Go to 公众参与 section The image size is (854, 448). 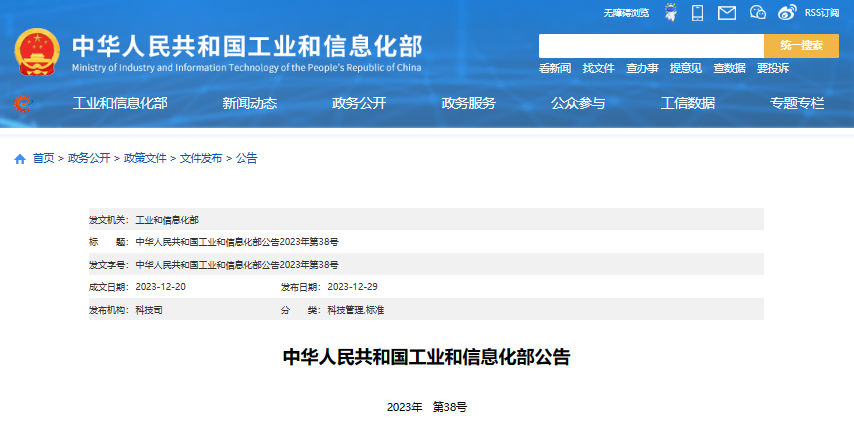[x=578, y=103]
